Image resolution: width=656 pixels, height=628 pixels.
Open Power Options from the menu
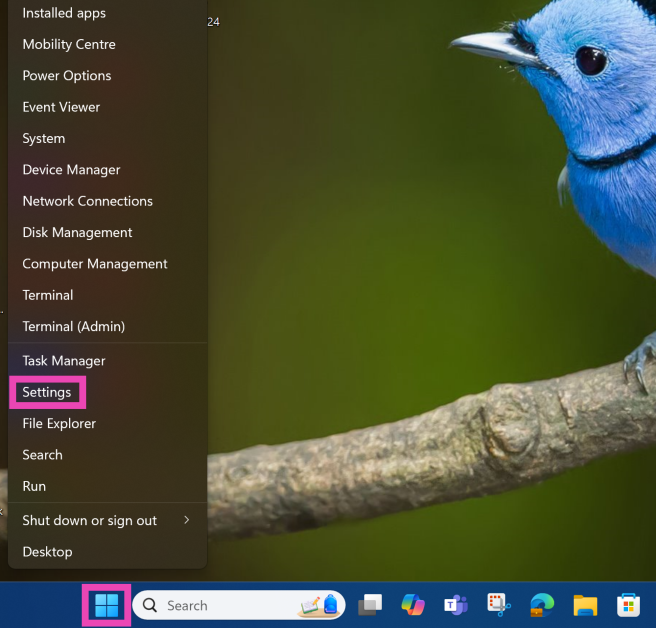coord(67,76)
